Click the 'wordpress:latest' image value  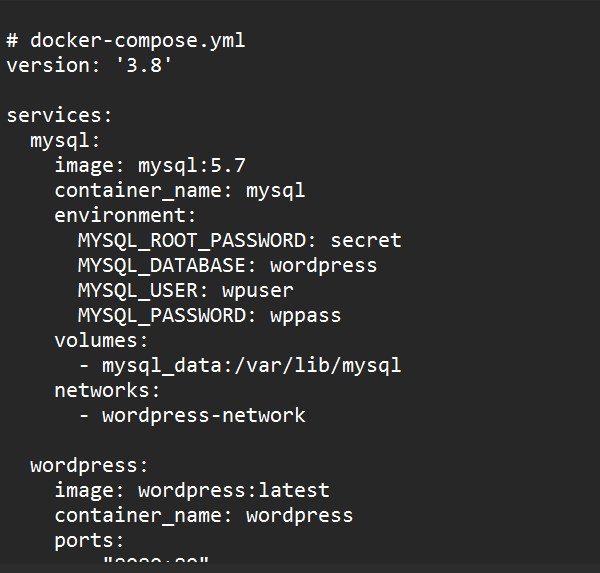click(x=233, y=490)
